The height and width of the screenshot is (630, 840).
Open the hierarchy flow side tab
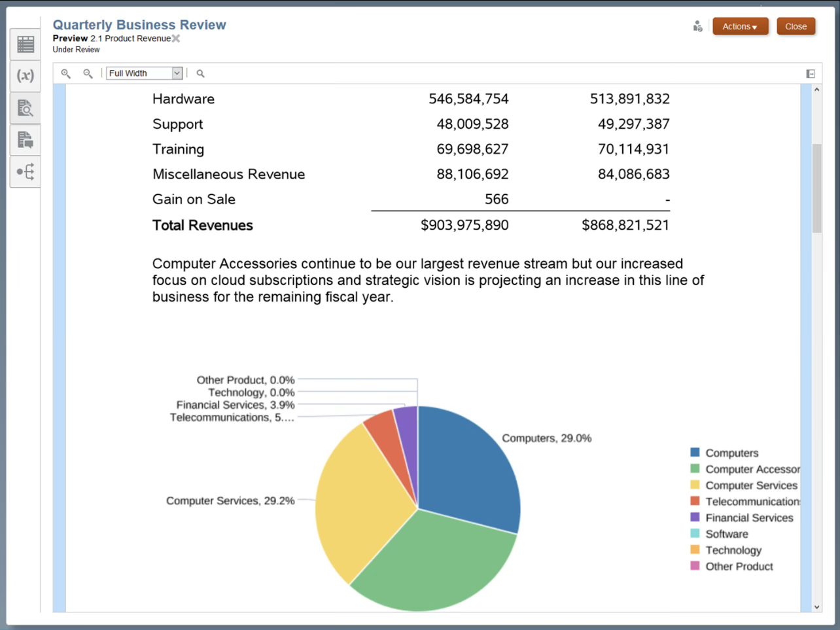coord(26,172)
